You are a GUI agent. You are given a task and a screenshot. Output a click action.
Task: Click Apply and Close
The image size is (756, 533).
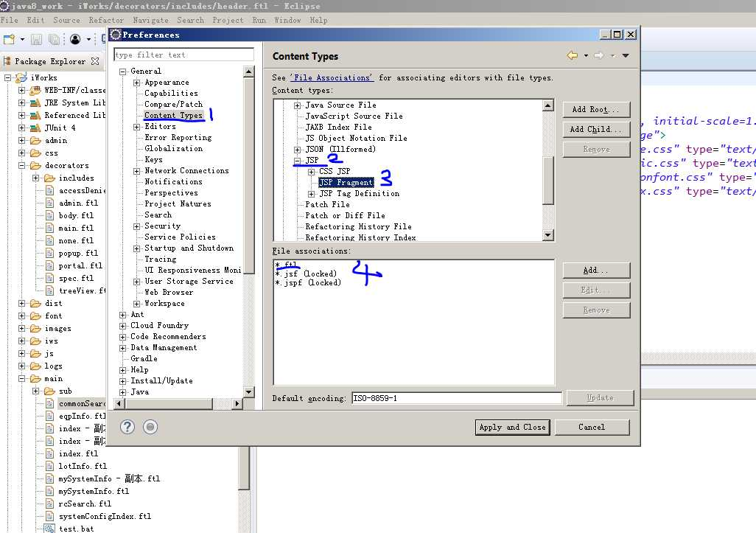click(x=513, y=427)
